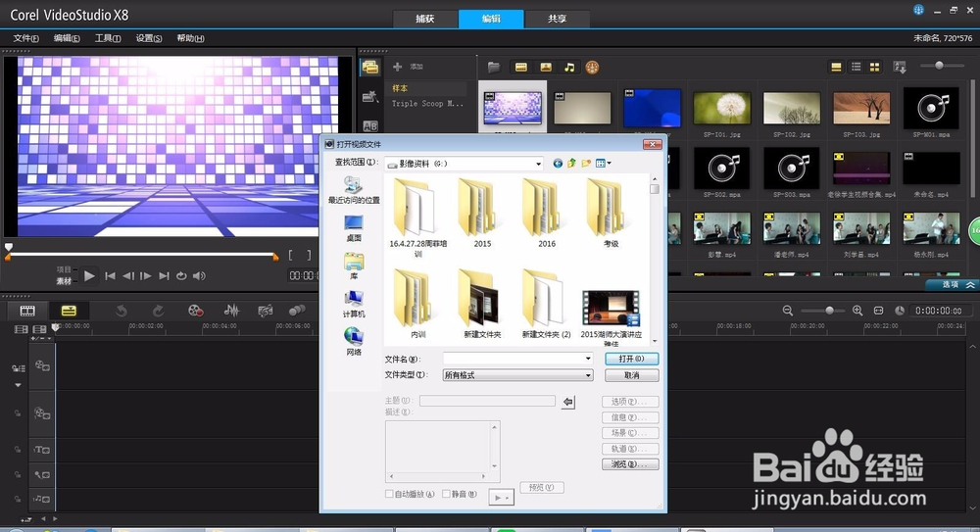Open the 编辑(E) menu
This screenshot has width=980, height=532.
pos(67,38)
